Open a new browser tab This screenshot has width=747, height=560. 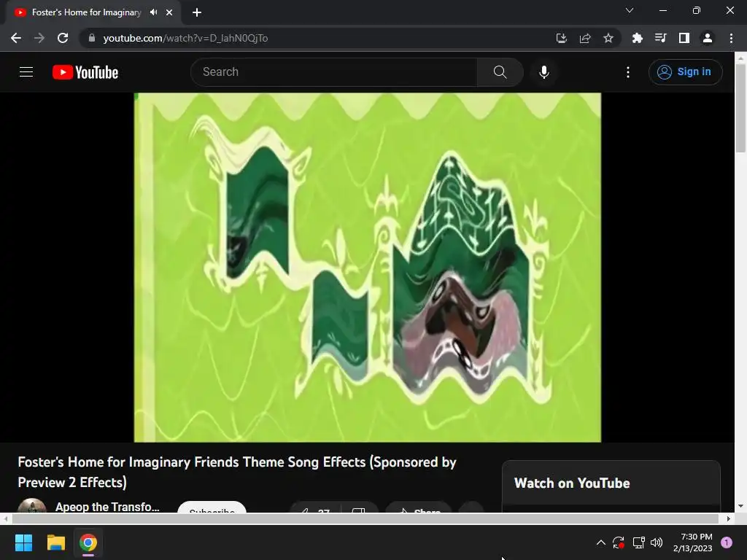point(197,12)
